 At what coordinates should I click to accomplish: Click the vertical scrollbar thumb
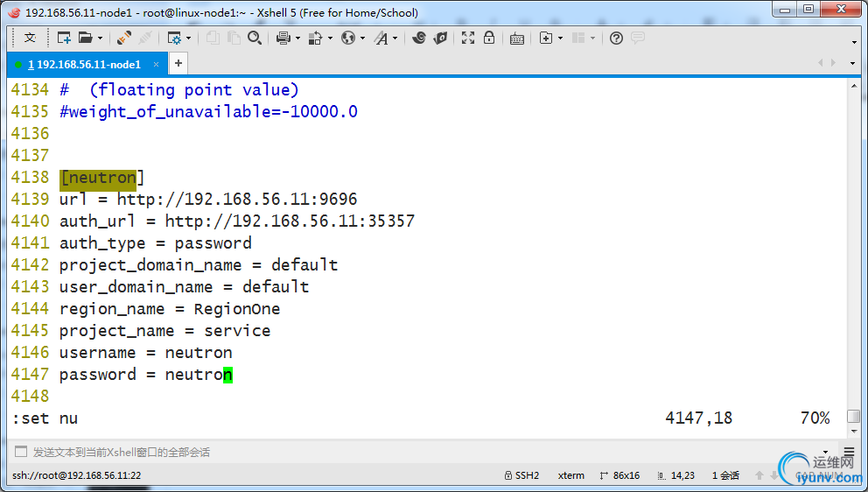854,416
